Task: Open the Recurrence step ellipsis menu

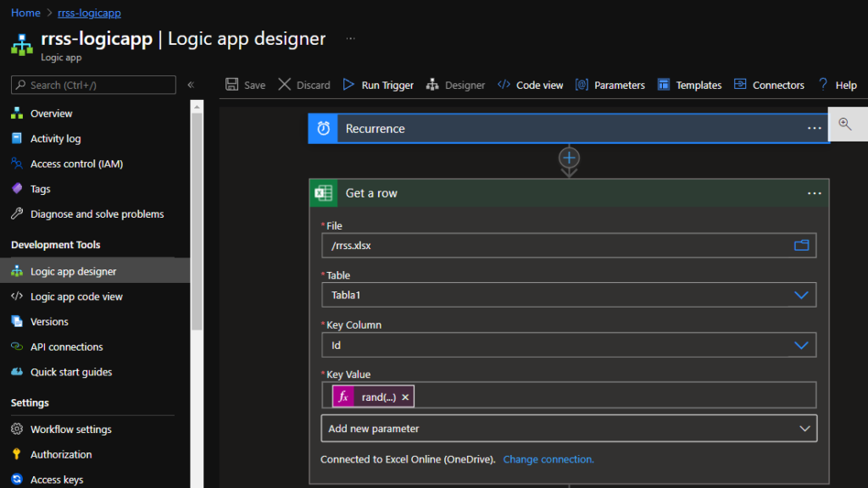Action: [815, 129]
